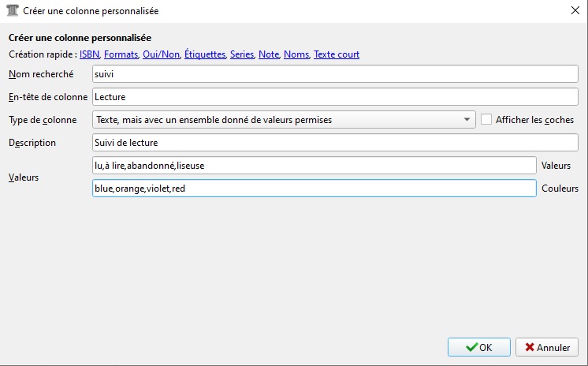Image resolution: width=588 pixels, height=366 pixels.
Task: Click the green checkmark icon on OK
Action: tap(471, 347)
